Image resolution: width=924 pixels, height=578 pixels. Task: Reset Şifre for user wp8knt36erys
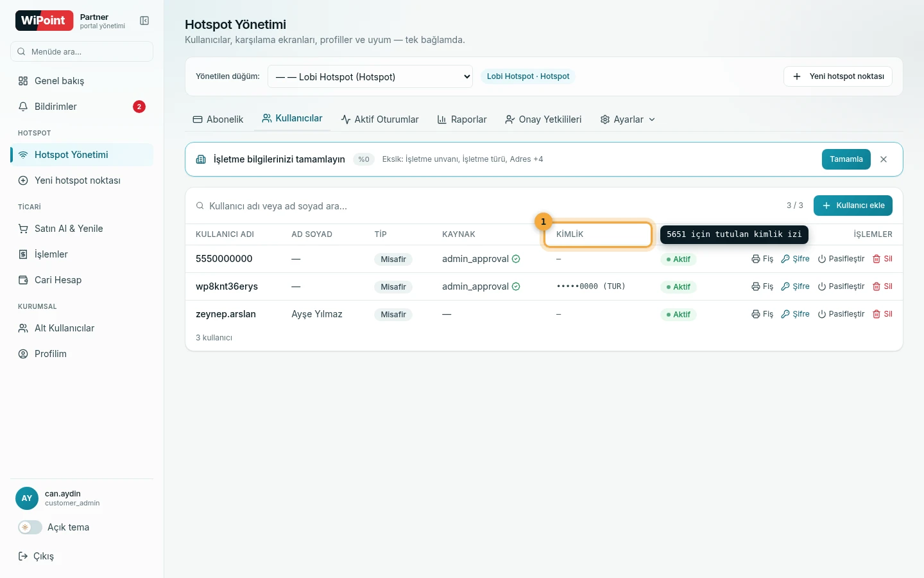(x=795, y=286)
